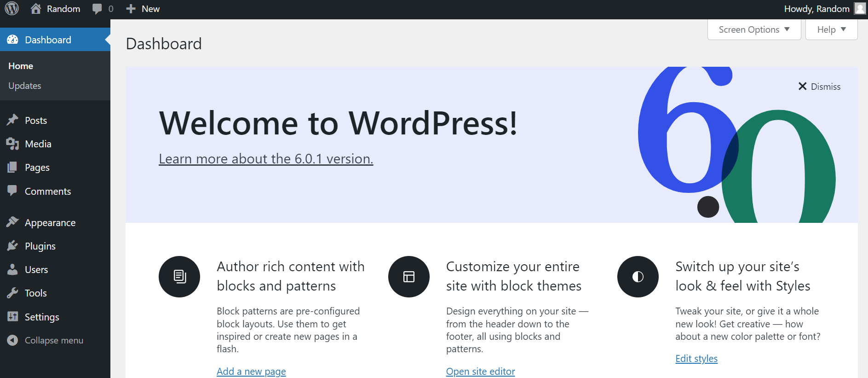Click the Tools wrench icon in sidebar
Viewport: 868px width, 378px height.
point(12,293)
